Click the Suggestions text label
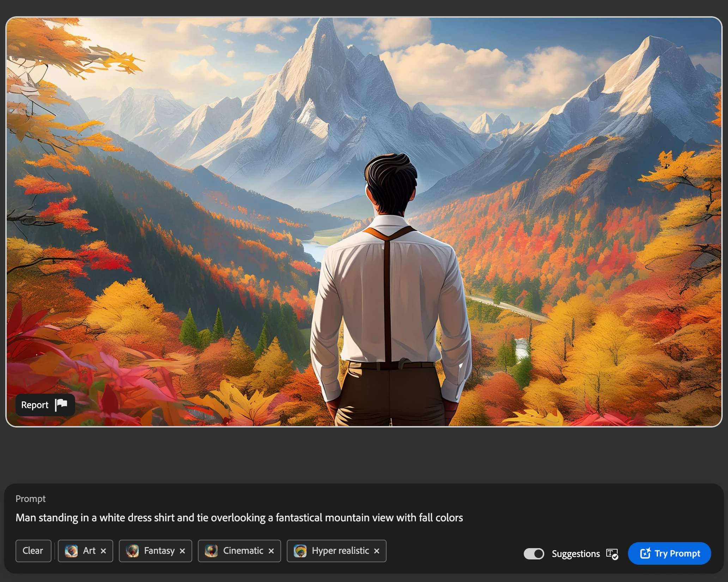Viewport: 728px width, 582px height. [576, 554]
